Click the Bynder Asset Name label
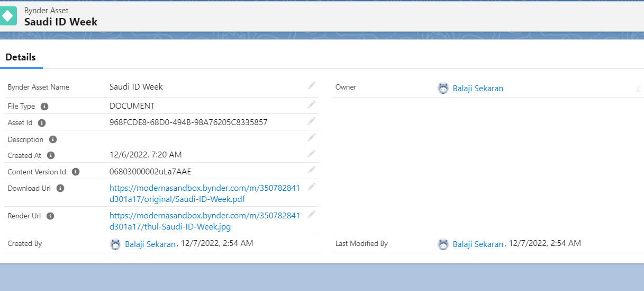The width and height of the screenshot is (644, 291). tap(38, 87)
